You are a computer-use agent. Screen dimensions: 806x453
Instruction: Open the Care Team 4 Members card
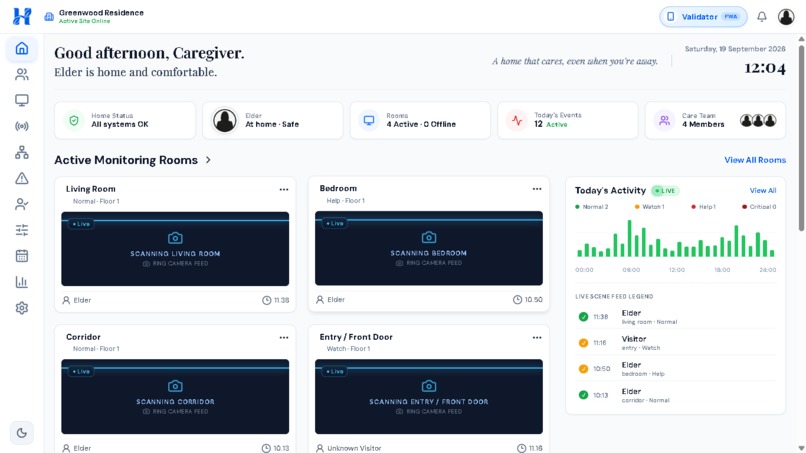(x=715, y=120)
